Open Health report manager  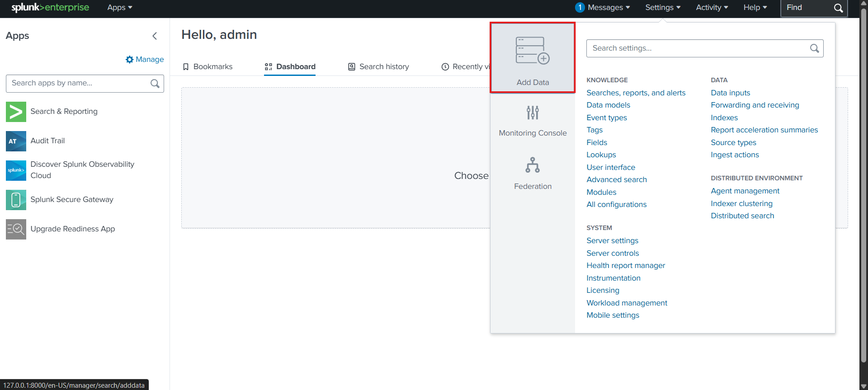coord(626,265)
